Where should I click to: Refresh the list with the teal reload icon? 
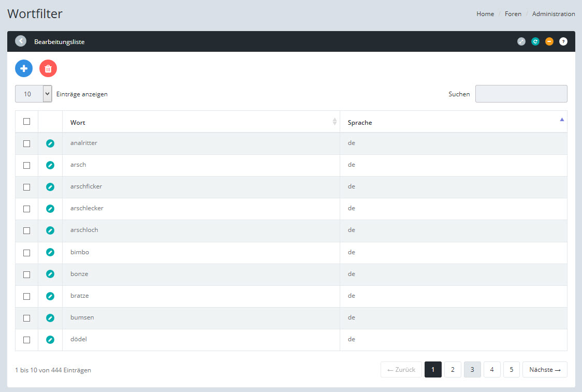(x=535, y=41)
